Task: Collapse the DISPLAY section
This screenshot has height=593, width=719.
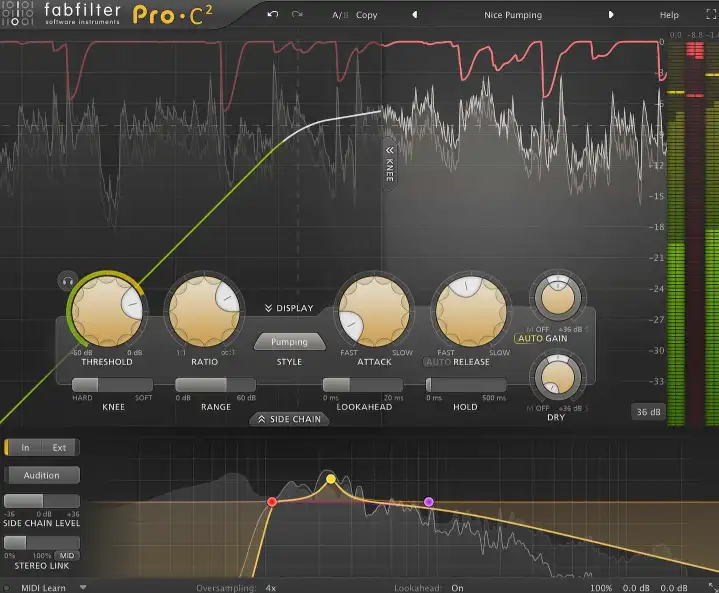Action: 289,308
